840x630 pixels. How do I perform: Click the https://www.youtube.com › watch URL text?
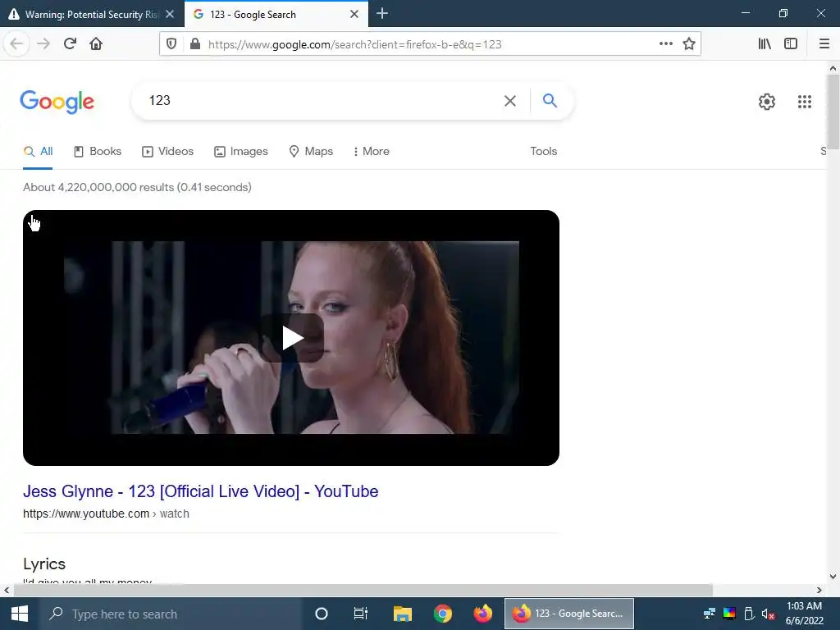point(106,514)
